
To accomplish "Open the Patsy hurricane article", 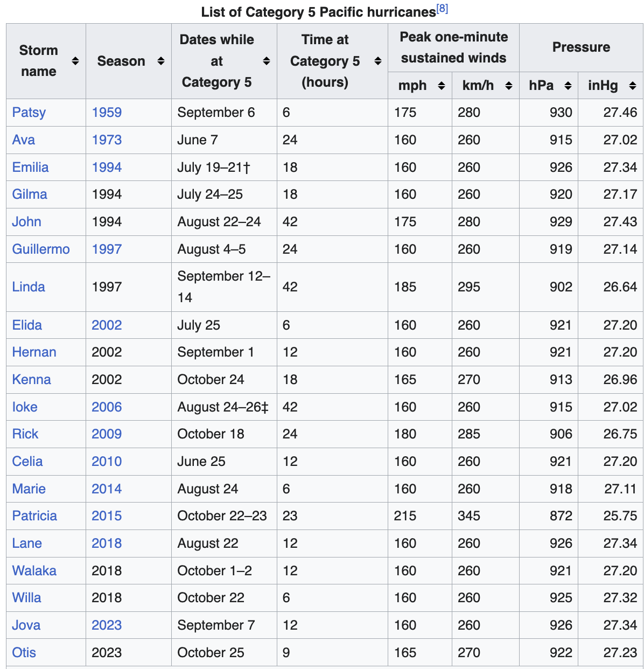I will click(29, 113).
